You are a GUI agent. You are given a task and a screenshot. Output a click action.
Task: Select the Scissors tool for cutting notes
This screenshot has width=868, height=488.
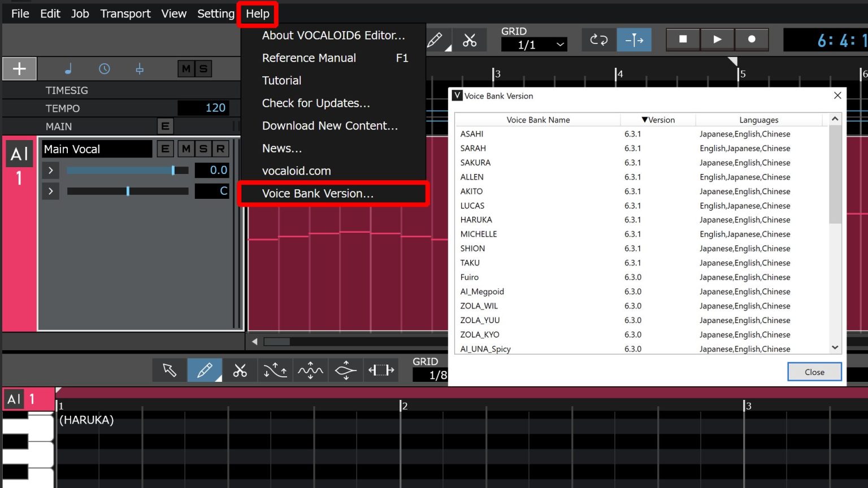click(x=240, y=370)
